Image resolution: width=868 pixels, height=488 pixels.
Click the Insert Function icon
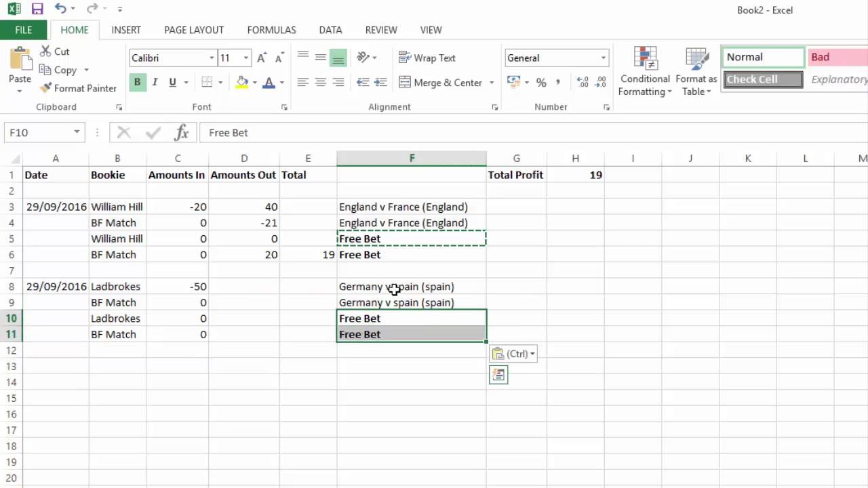[181, 132]
